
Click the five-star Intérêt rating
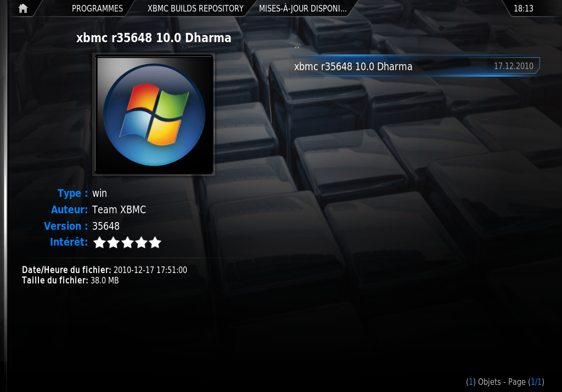[x=127, y=243]
